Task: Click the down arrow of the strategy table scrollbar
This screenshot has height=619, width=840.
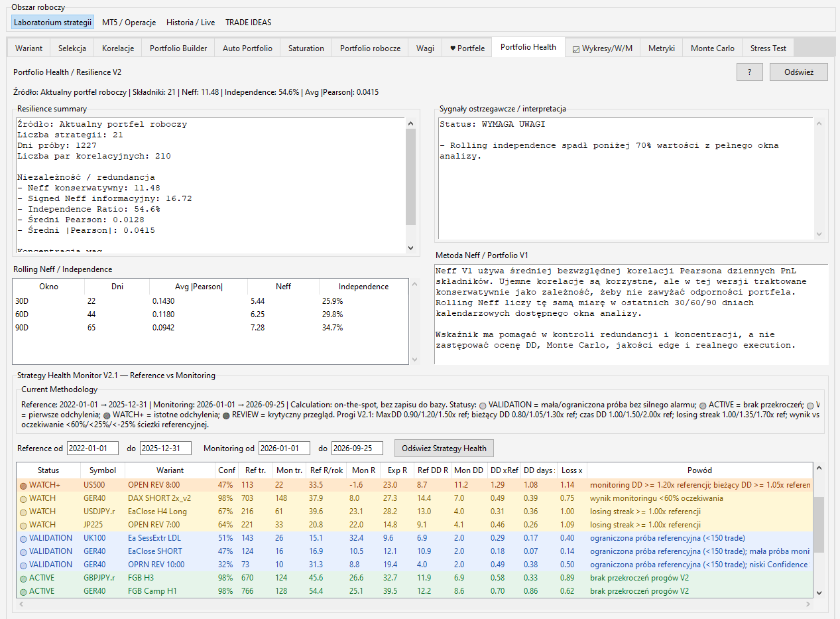Action: coord(819,592)
